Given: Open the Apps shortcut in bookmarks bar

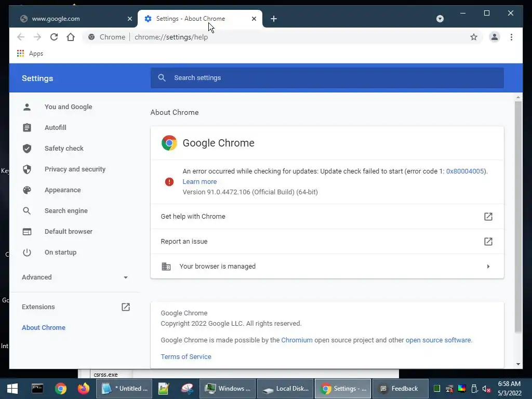Looking at the screenshot, I should (30, 54).
